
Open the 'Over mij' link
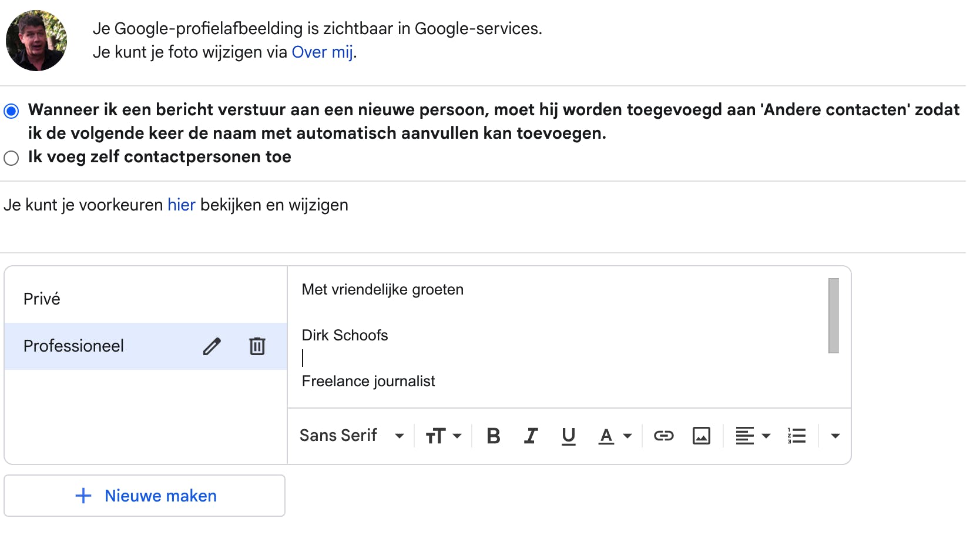pyautogui.click(x=323, y=52)
